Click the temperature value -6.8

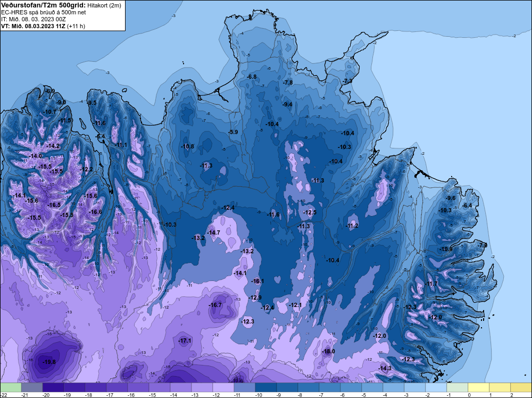pyautogui.click(x=252, y=77)
